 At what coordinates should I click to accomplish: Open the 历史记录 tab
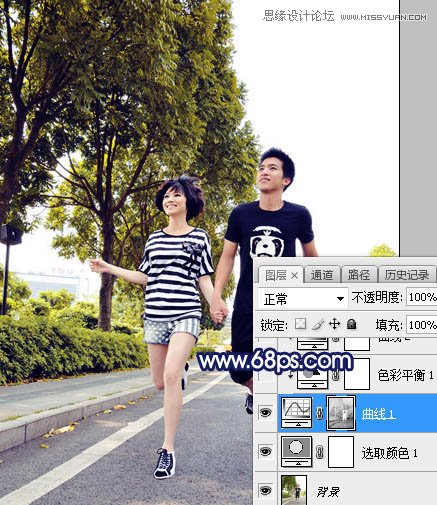pos(407,275)
